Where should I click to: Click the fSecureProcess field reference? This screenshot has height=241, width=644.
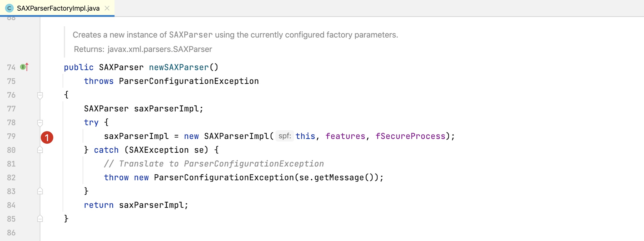pos(410,136)
